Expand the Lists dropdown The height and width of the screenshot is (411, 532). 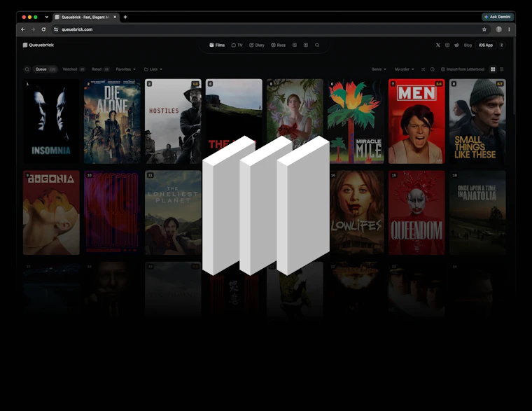(153, 69)
